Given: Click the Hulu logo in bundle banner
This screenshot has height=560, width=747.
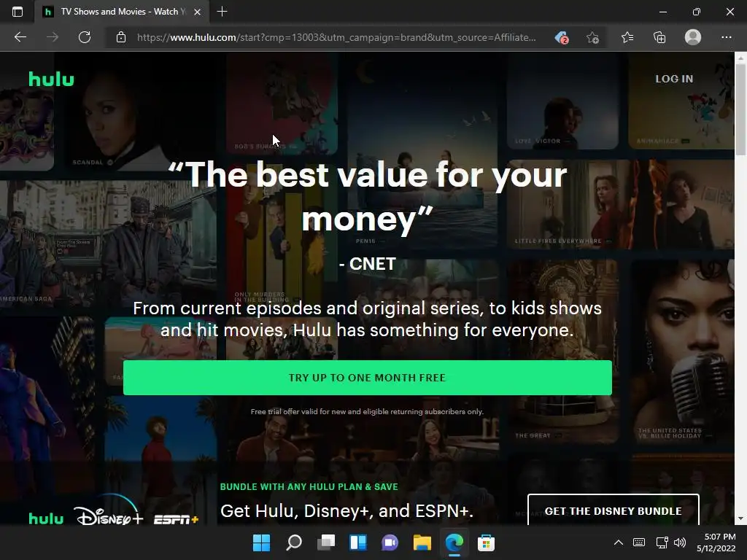Looking at the screenshot, I should pos(46,518).
